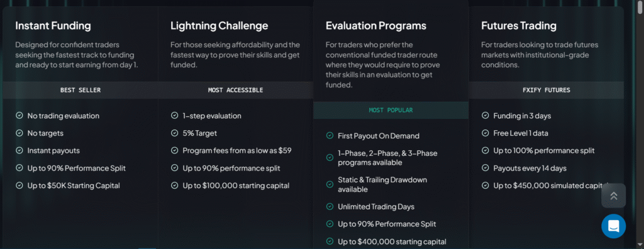Viewport: 644px width, 249px height.
Task: Click the BEST SELLER badge
Action: (80, 90)
